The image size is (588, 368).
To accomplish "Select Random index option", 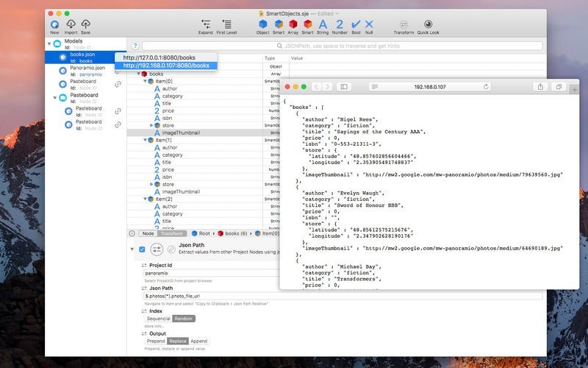I will click(183, 319).
